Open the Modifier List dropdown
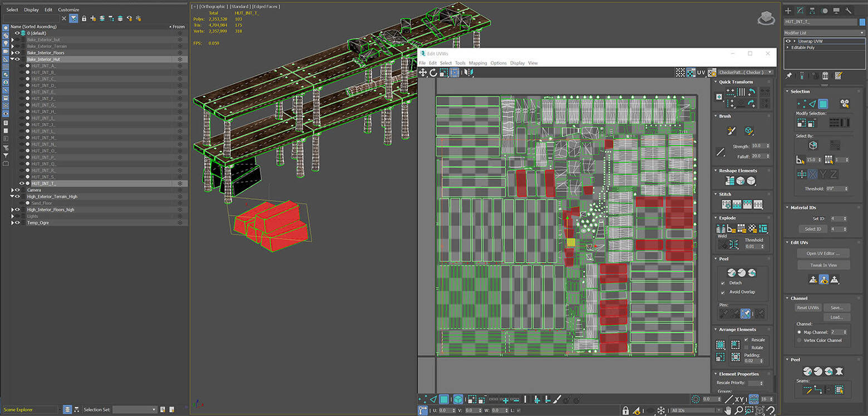The width and height of the screenshot is (868, 416). 825,33
